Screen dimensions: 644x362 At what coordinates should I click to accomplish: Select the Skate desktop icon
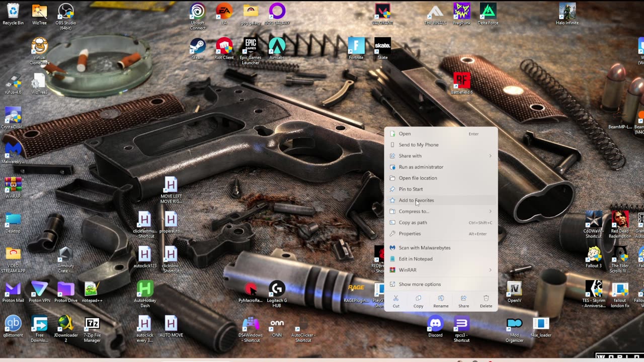(x=382, y=49)
